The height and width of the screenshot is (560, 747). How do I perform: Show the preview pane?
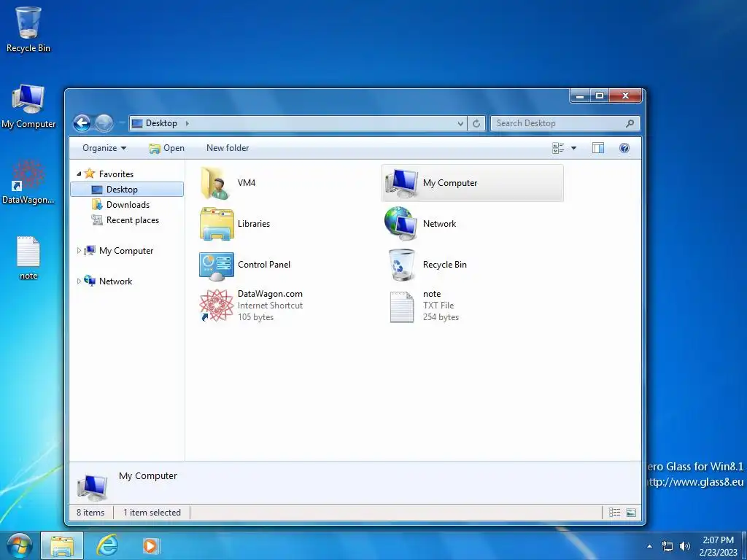[x=598, y=148]
